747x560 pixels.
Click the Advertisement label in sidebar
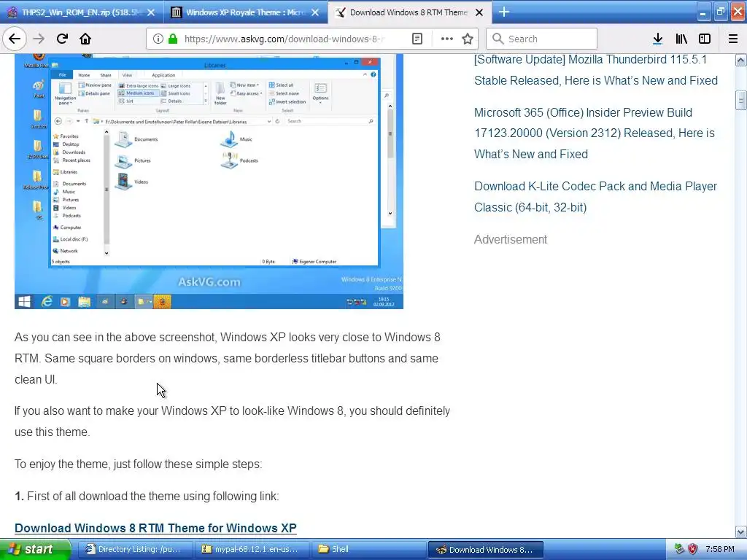[510, 239]
